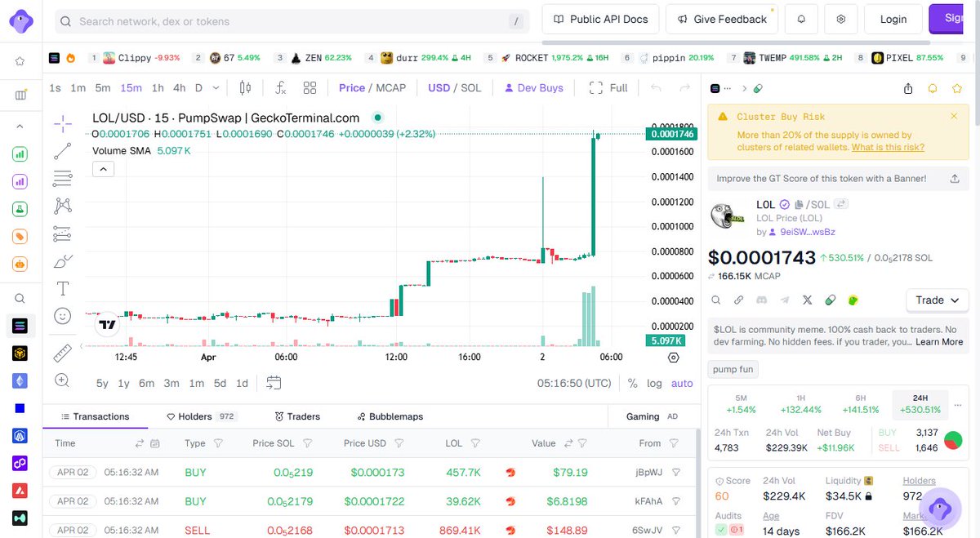Open the From column filter
The width and height of the screenshot is (980, 538).
tap(674, 443)
